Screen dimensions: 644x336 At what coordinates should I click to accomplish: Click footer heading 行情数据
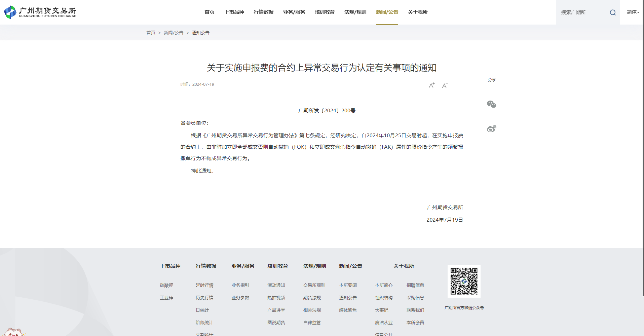(x=206, y=266)
